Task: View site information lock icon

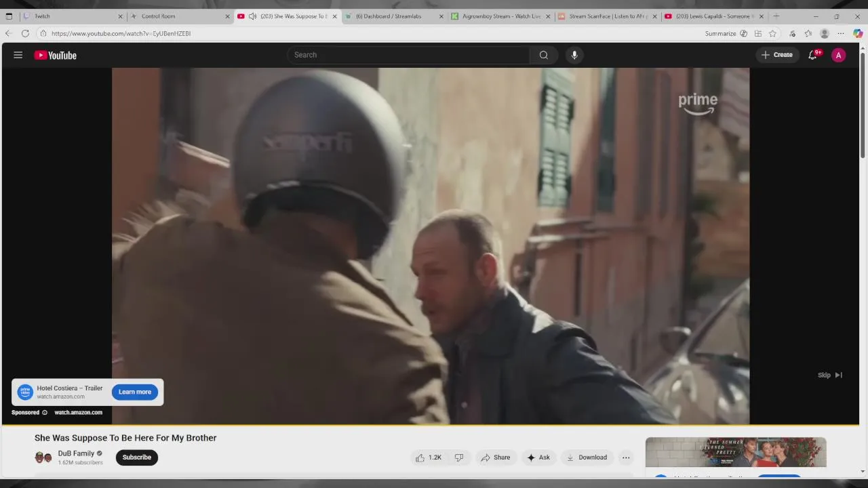Action: pos(43,33)
